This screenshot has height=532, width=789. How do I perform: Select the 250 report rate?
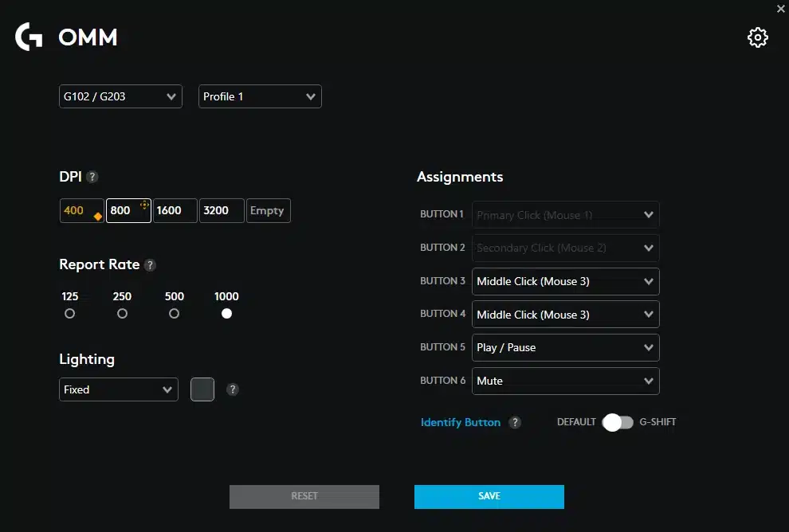coord(122,313)
